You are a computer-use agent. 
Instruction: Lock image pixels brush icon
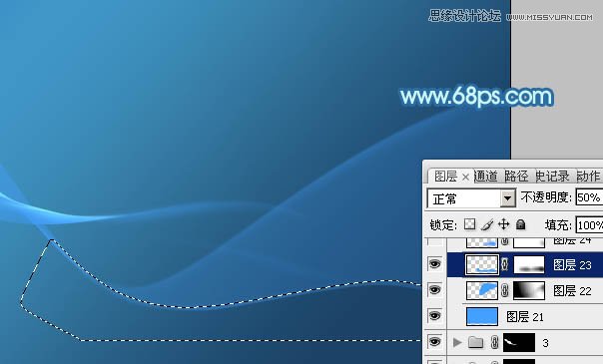click(x=487, y=224)
